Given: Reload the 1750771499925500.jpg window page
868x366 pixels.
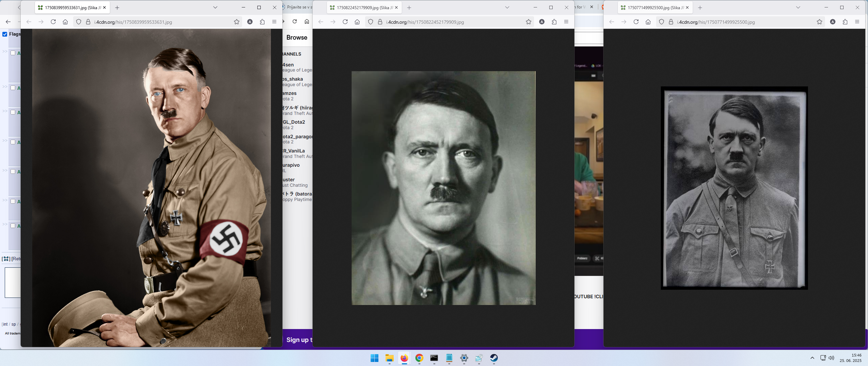Looking at the screenshot, I should 636,22.
